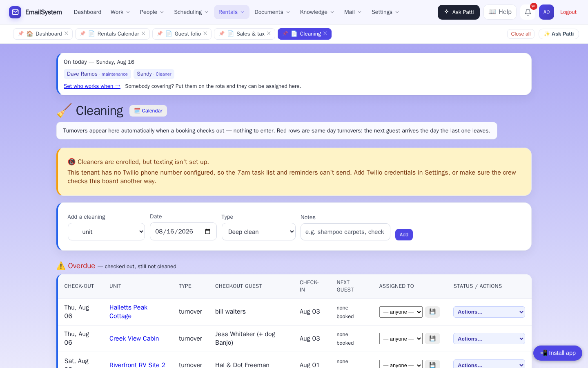
Task: Click floppy-disk save icon for Creek View Cabin
Action: pos(432,339)
